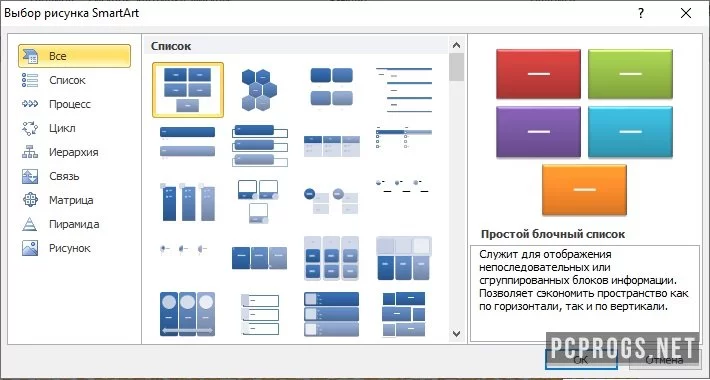Choose the hexagon cluster layout
The width and height of the screenshot is (710, 380).
[259, 90]
